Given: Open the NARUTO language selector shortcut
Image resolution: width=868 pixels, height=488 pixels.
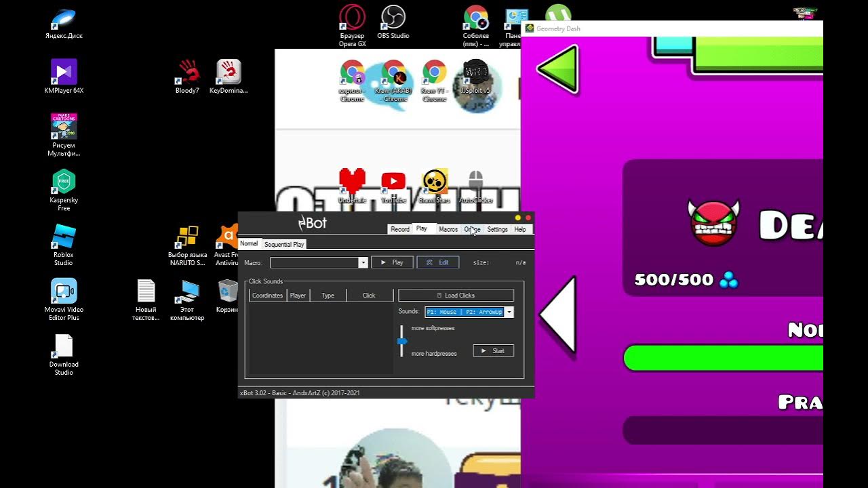Looking at the screenshot, I should (x=187, y=245).
